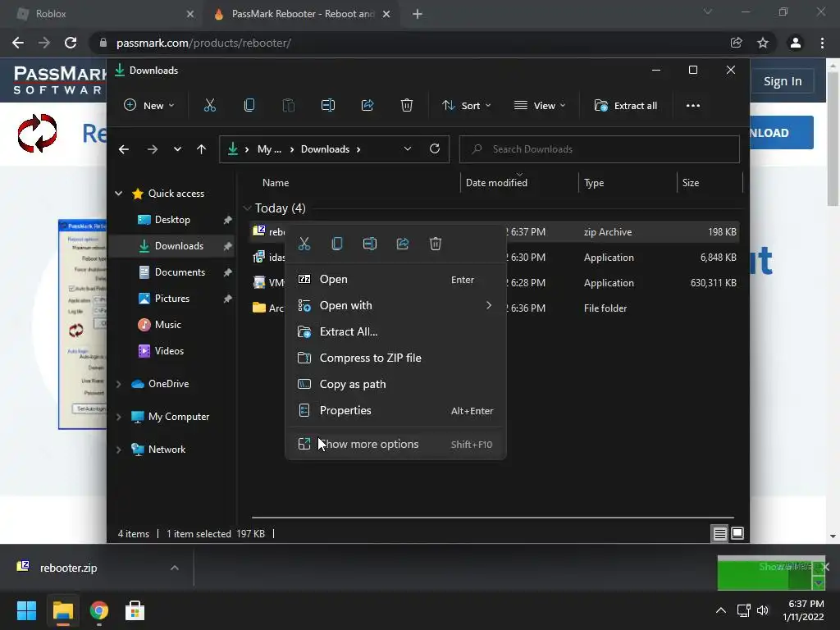The height and width of the screenshot is (630, 840).
Task: Choose Extract All... in context menu
Action: pyautogui.click(x=396, y=331)
